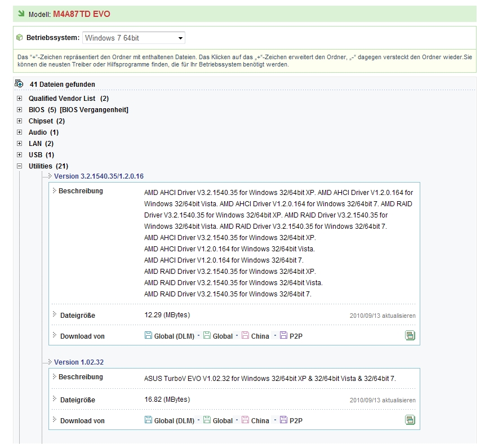Download TurboV EVO from Global server
This screenshot has width=480, height=448.
coord(223,421)
